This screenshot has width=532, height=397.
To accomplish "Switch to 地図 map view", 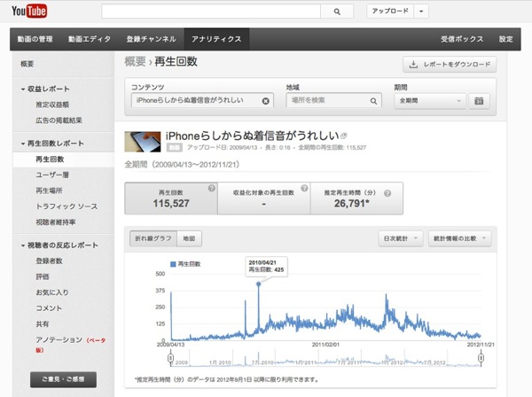I will (x=190, y=238).
